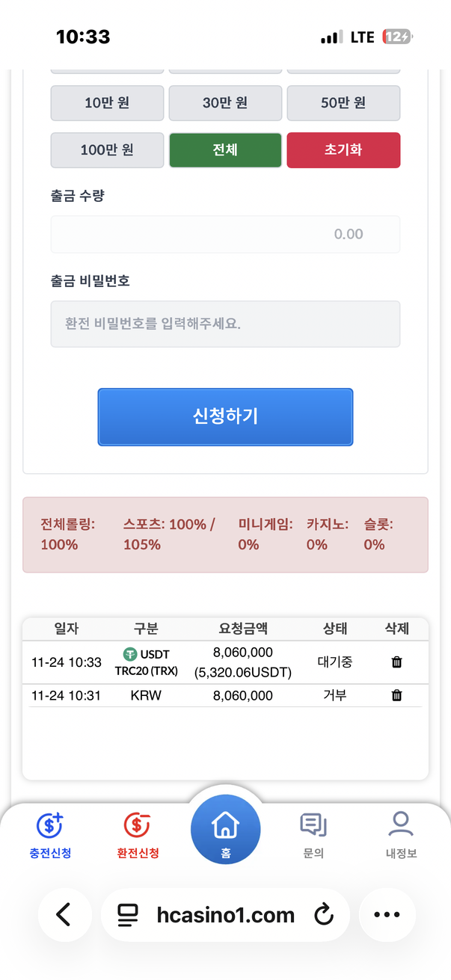The width and height of the screenshot is (451, 980).
Task: Reload the hcasino1.com page
Action: tap(323, 914)
